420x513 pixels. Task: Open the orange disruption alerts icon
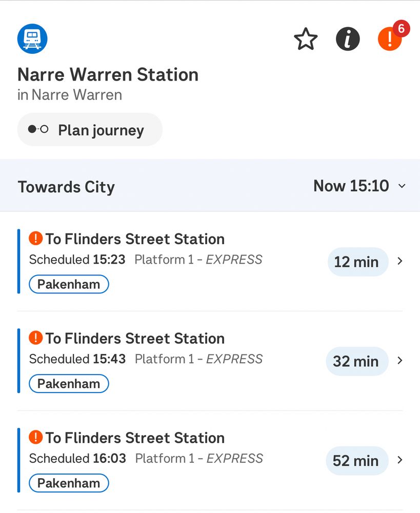pos(389,40)
